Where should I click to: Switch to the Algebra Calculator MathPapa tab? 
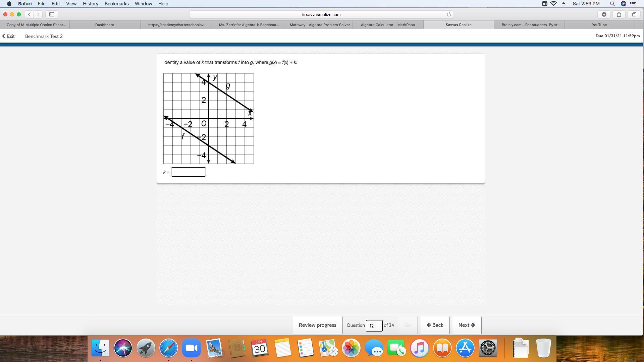pos(388,25)
